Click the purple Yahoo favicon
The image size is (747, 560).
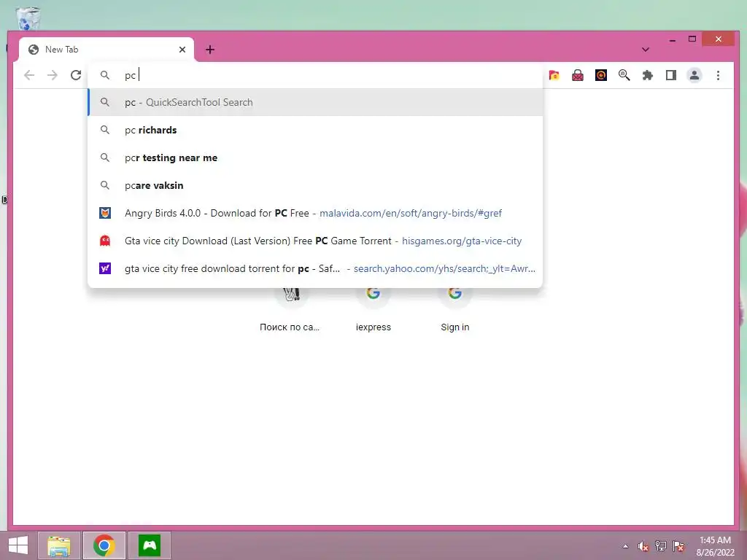click(105, 268)
